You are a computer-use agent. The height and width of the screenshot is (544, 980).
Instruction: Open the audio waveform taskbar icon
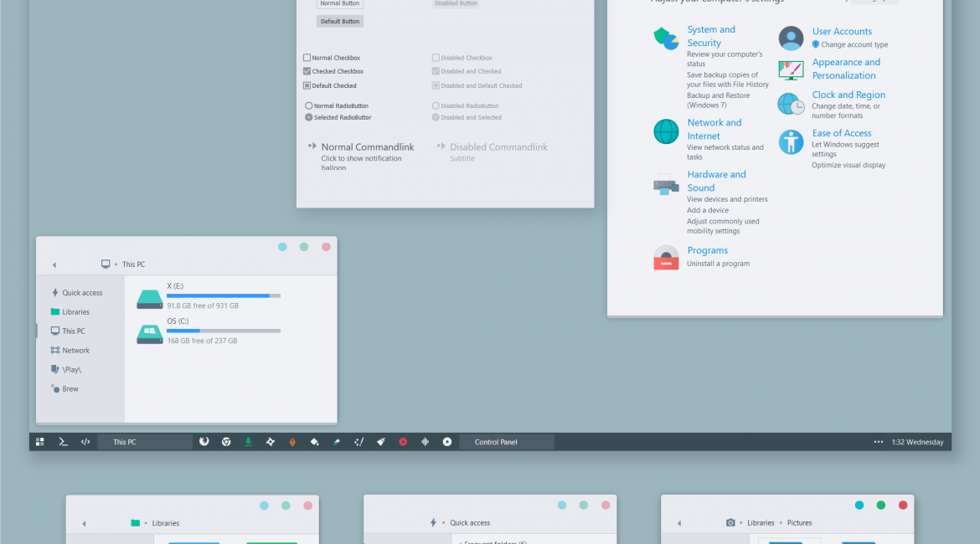pyautogui.click(x=425, y=442)
